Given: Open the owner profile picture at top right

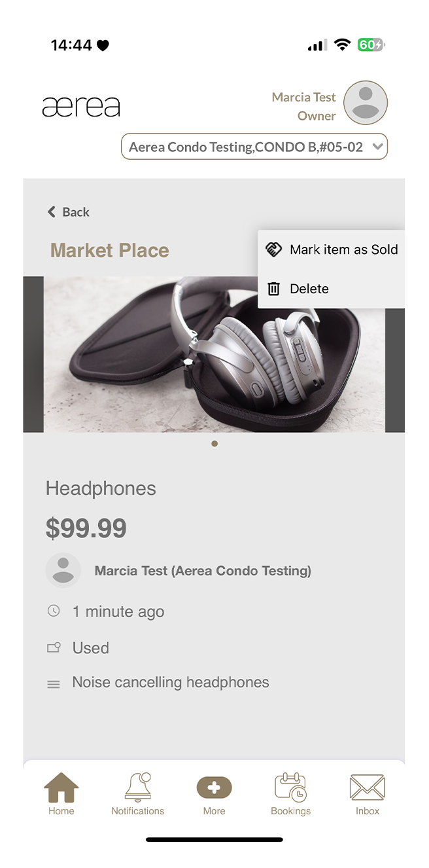Looking at the screenshot, I should click(365, 103).
